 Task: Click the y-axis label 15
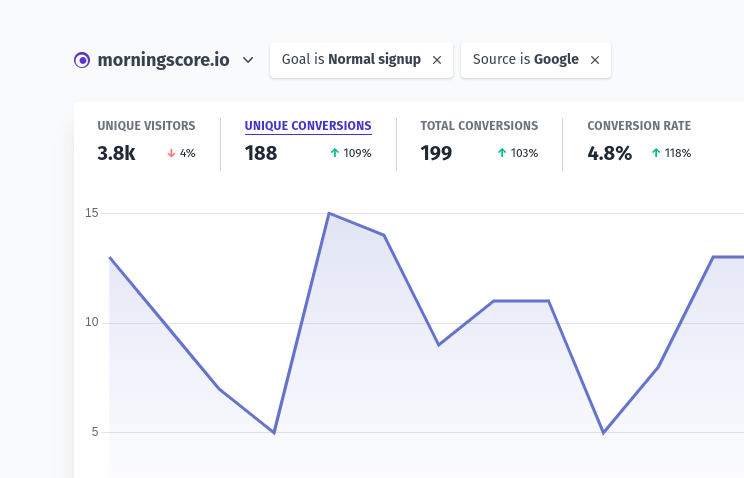coord(92,213)
